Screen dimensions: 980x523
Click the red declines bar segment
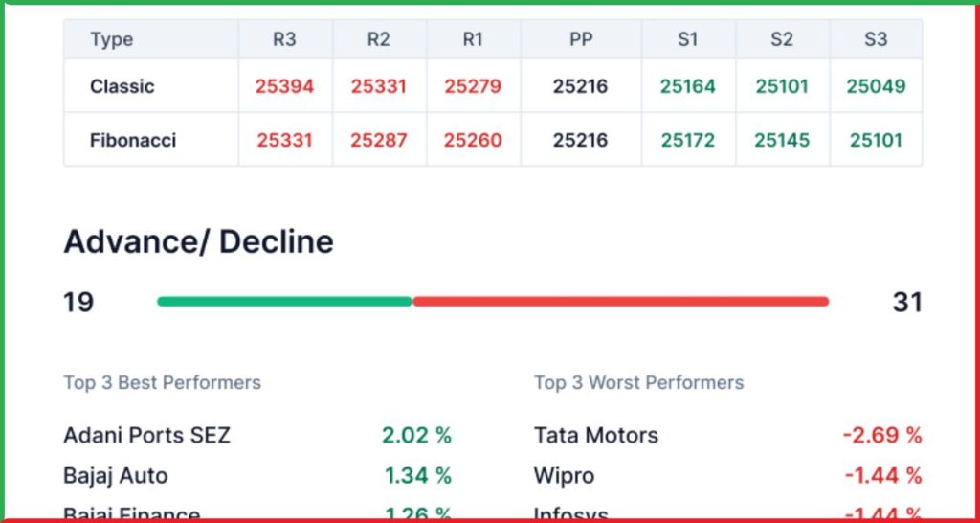620,302
